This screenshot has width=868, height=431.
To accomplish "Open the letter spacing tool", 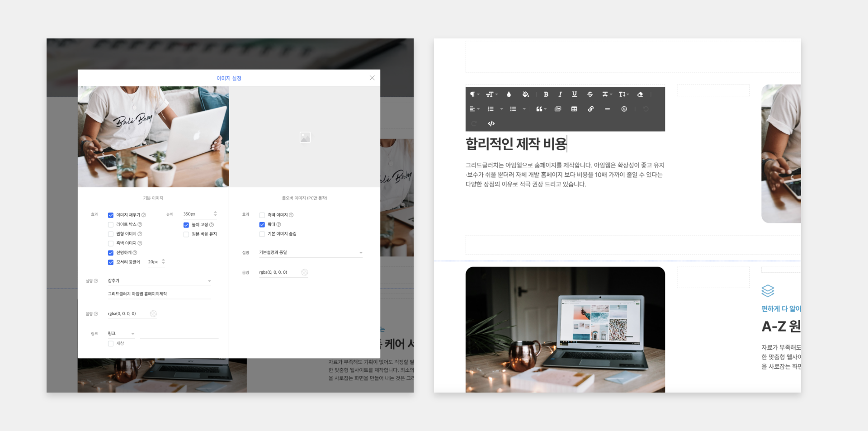I will pyautogui.click(x=607, y=95).
